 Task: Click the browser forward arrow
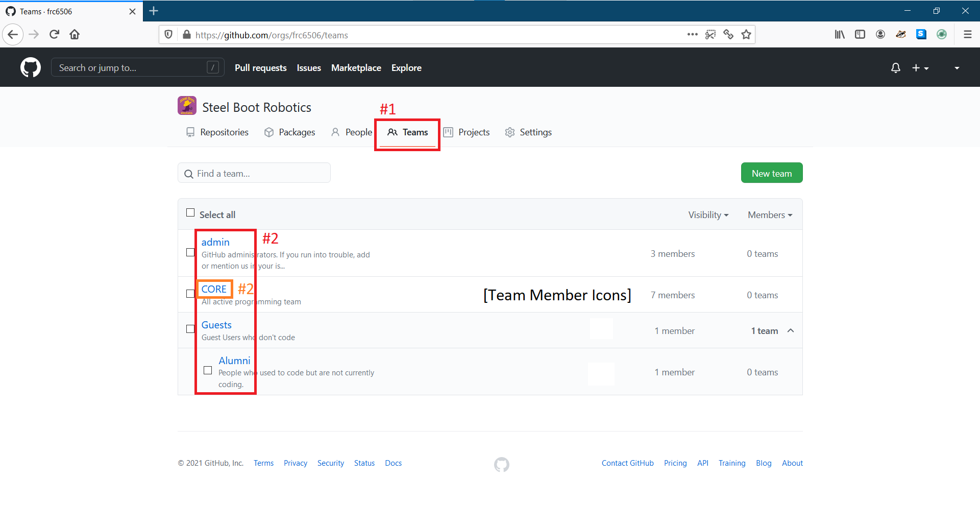click(34, 35)
